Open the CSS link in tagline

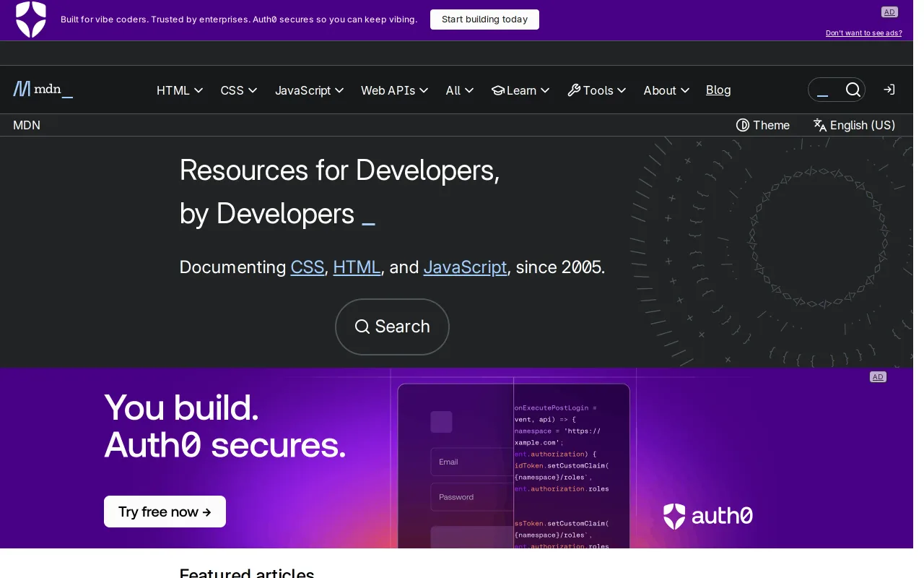click(308, 267)
